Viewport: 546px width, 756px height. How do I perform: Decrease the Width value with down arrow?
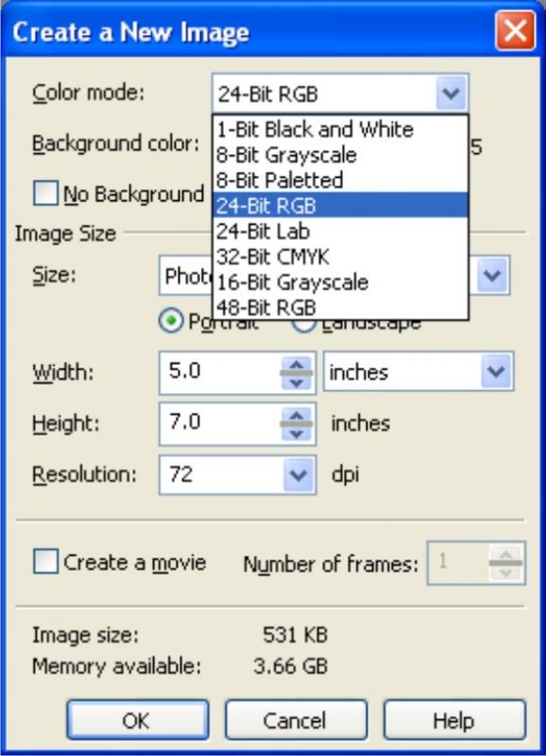click(296, 383)
